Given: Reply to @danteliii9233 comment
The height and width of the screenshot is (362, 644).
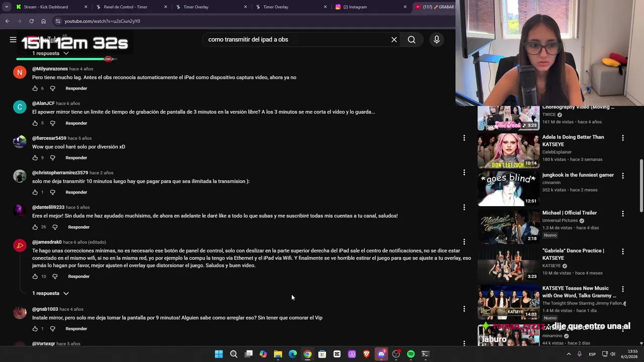Looking at the screenshot, I should pos(78,227).
